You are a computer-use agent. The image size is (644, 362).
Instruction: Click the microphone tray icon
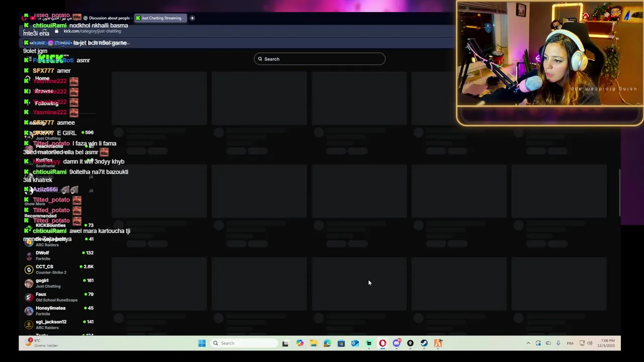pos(558,343)
